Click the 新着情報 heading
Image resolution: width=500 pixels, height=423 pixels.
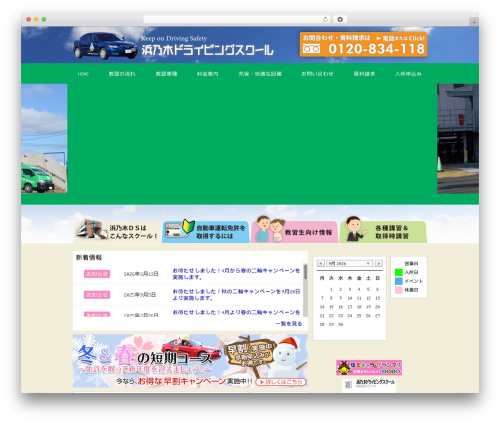pos(89,257)
